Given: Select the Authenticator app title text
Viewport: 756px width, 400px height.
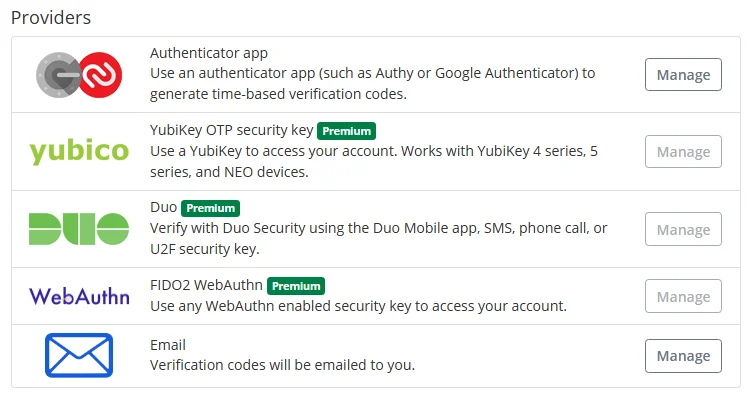Looking at the screenshot, I should pos(209,53).
